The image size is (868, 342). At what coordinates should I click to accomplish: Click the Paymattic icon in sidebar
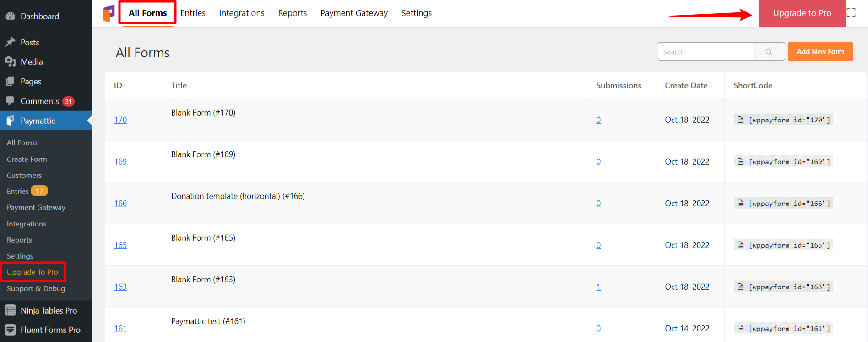pyautogui.click(x=10, y=121)
